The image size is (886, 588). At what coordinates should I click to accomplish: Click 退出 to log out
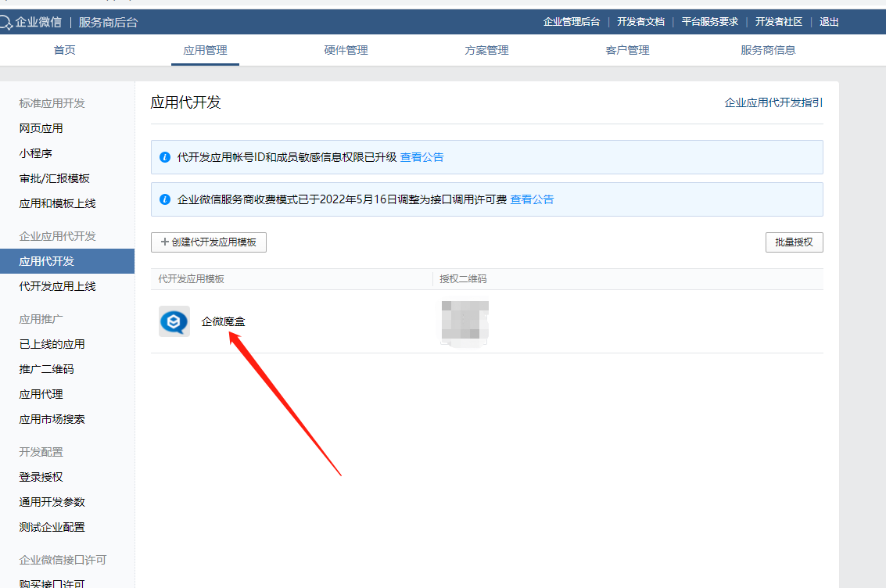tap(829, 22)
